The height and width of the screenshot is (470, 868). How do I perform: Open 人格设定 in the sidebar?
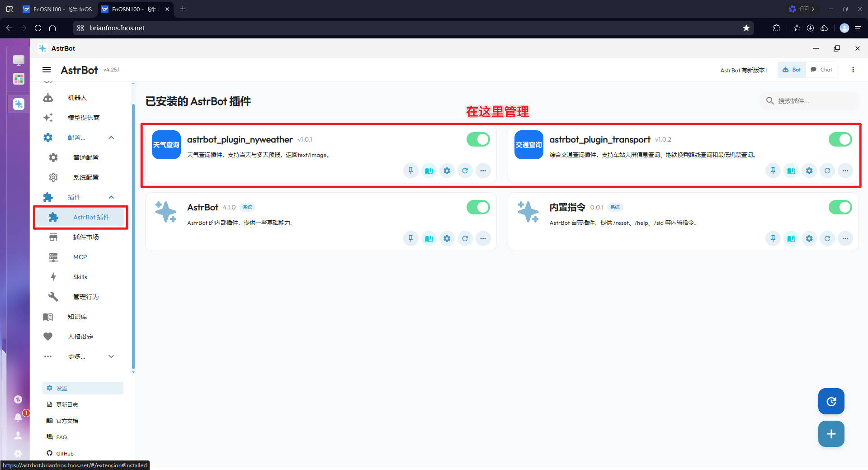click(80, 337)
